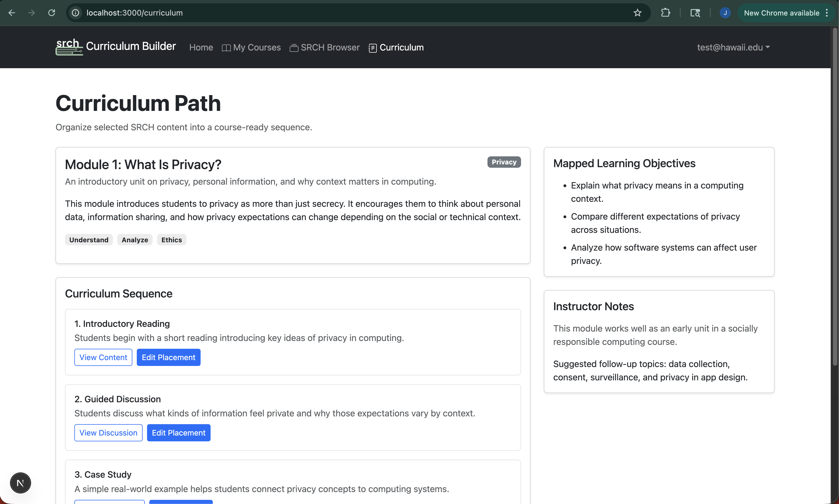Viewport: 839px width, 504px height.
Task: Open Chrome profile J avatar
Action: pyautogui.click(x=725, y=13)
